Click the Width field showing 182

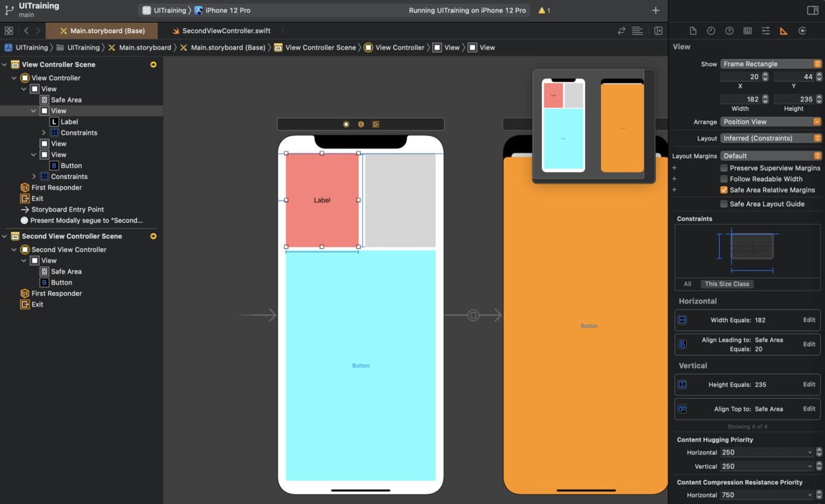point(740,99)
